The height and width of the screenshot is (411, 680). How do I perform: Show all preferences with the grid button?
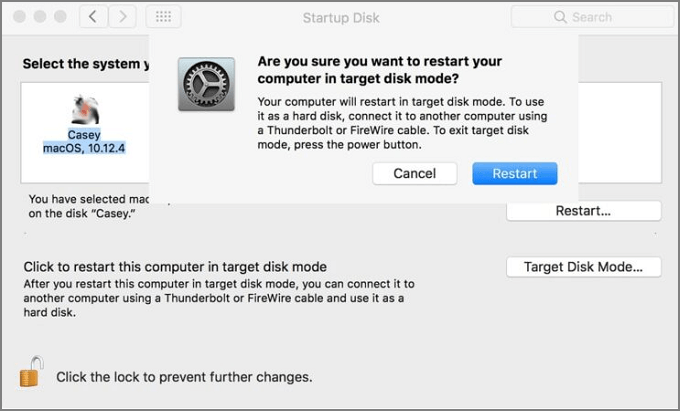(164, 17)
